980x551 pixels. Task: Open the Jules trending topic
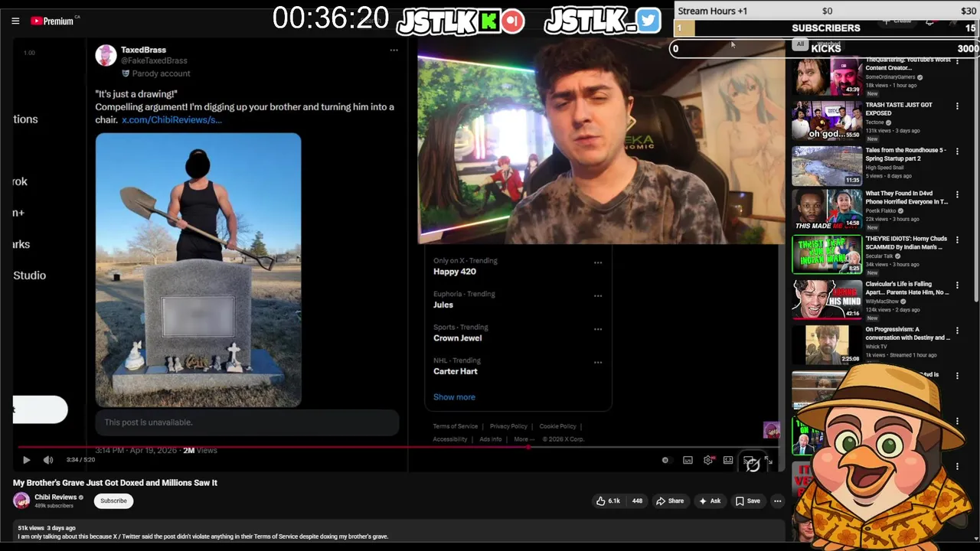[443, 305]
